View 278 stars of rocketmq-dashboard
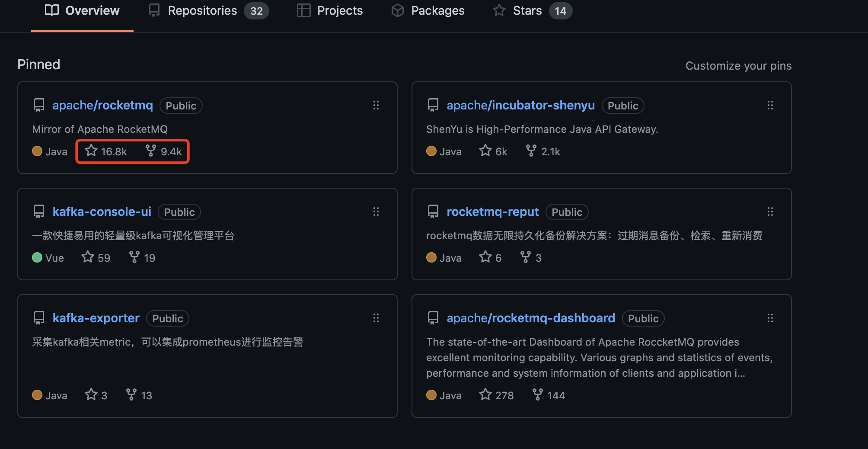Viewport: 868px width, 449px height. click(x=496, y=395)
